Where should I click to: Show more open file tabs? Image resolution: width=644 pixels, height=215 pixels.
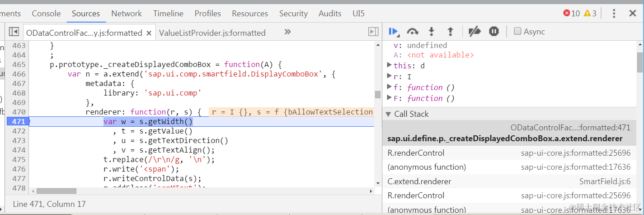tap(287, 32)
